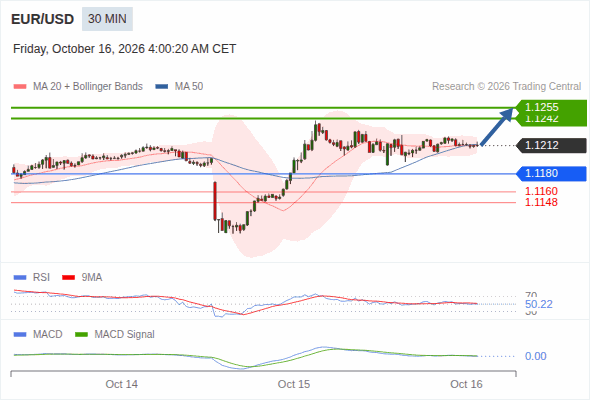This screenshot has height=400, width=590.
Task: Click the 1.1180 blue pivot price tag
Action: click(551, 173)
